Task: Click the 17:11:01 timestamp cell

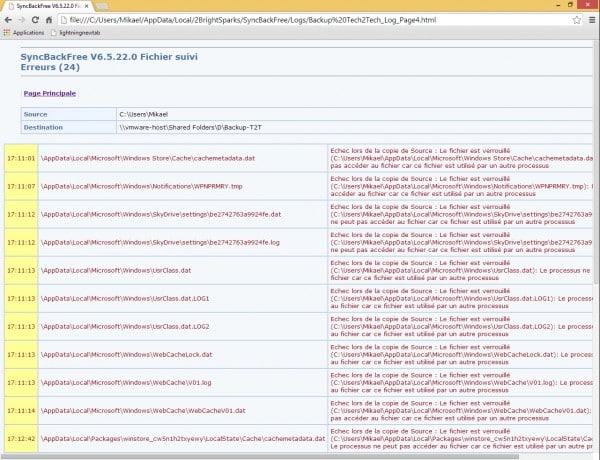Action: coord(20,158)
